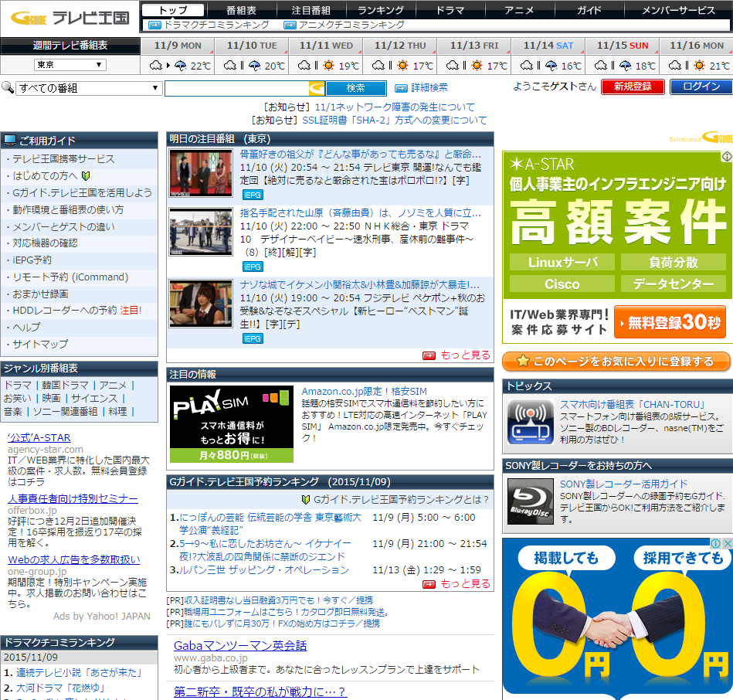Click iEPG badge for ペケポン program

click(x=253, y=338)
